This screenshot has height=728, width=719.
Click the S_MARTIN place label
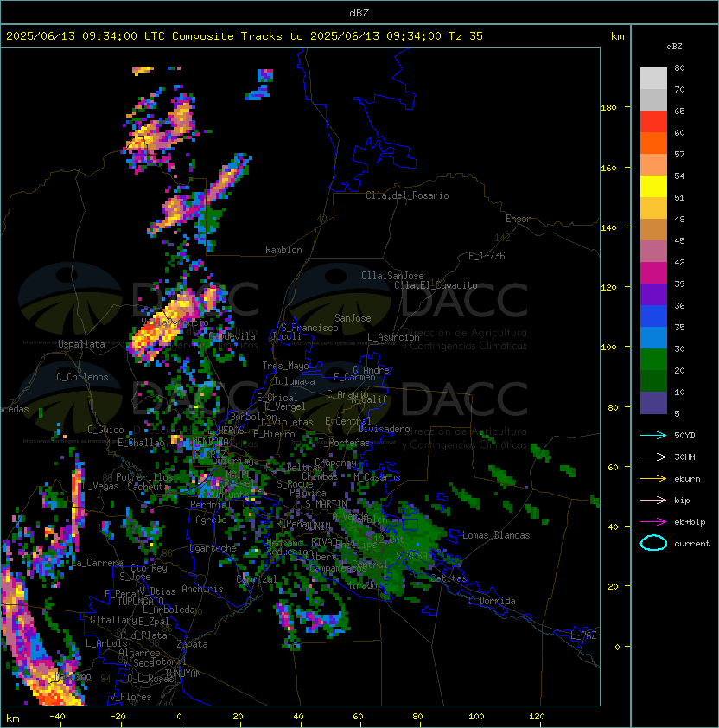326,503
